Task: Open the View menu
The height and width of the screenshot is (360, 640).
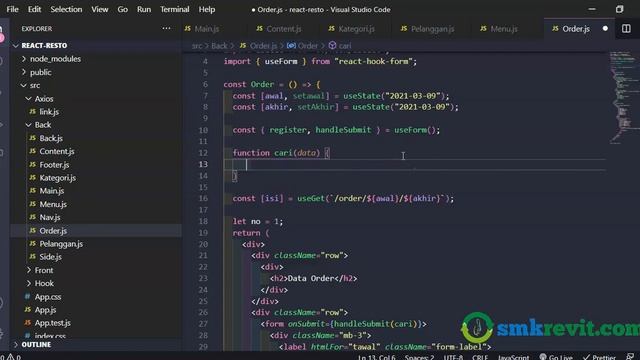Action: (100, 9)
